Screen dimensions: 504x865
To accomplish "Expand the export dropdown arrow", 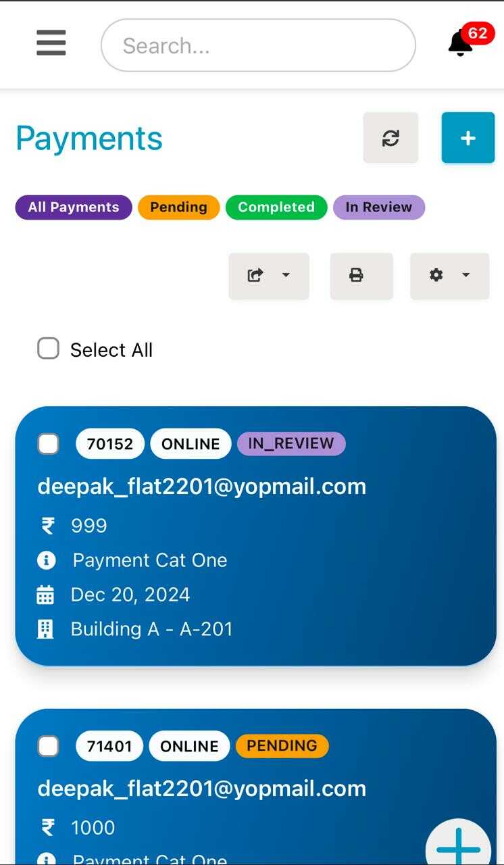I will pyautogui.click(x=286, y=275).
